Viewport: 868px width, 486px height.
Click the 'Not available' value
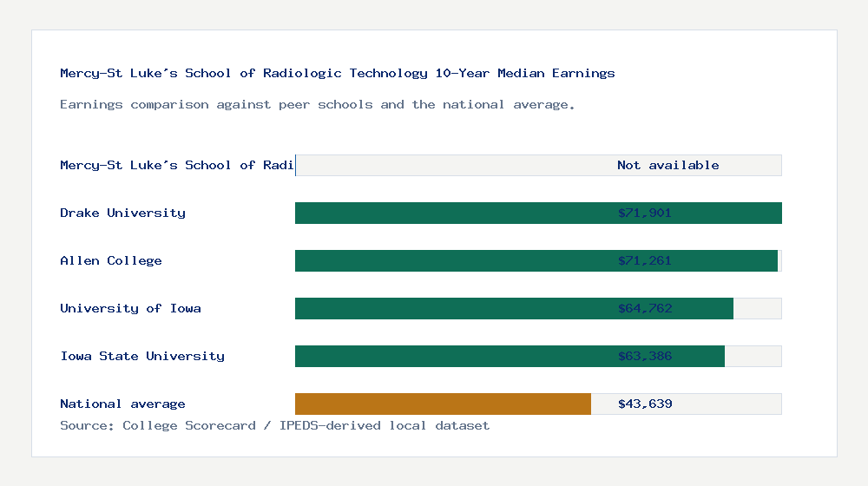668,165
